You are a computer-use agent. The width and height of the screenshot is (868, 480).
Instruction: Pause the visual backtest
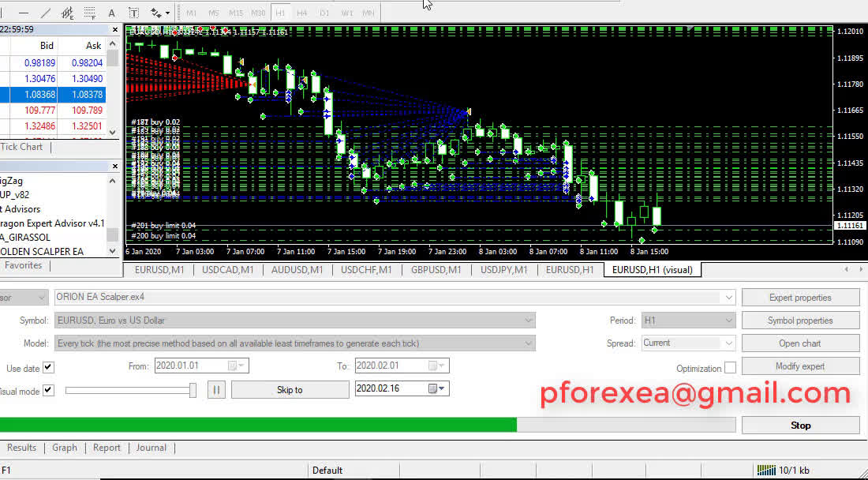coord(216,389)
